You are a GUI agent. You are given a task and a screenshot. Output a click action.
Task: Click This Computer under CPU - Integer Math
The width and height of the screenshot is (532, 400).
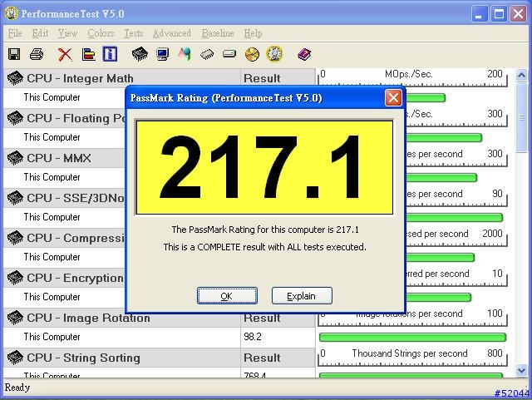pos(52,97)
